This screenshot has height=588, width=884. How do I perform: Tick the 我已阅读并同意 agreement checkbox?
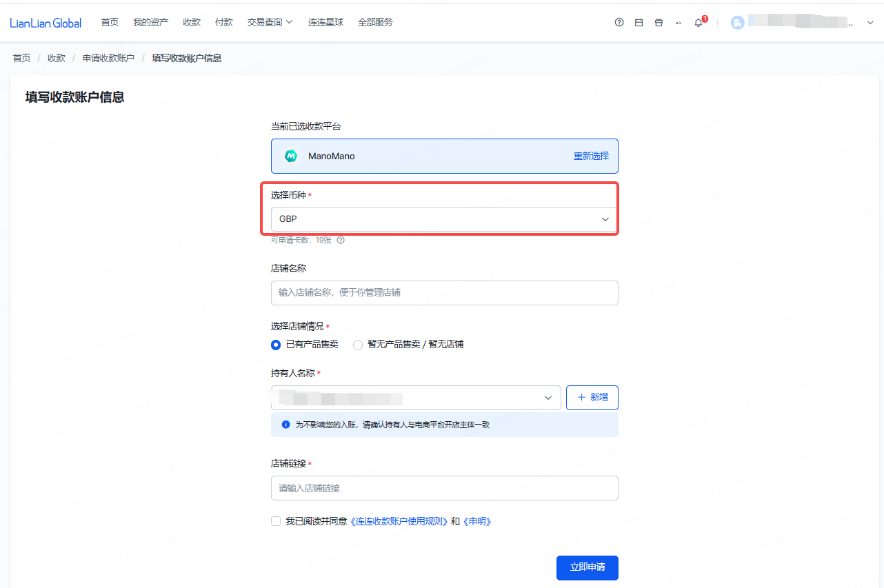[x=276, y=521]
